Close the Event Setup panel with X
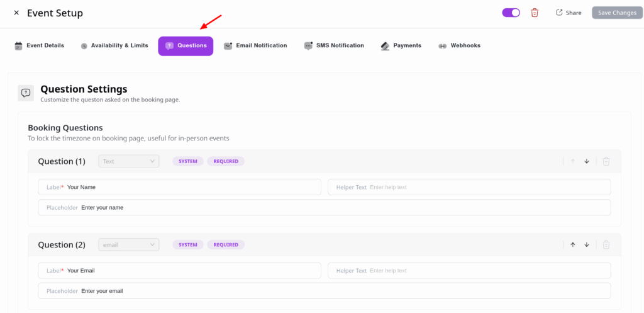The height and width of the screenshot is (313, 644). pyautogui.click(x=16, y=13)
